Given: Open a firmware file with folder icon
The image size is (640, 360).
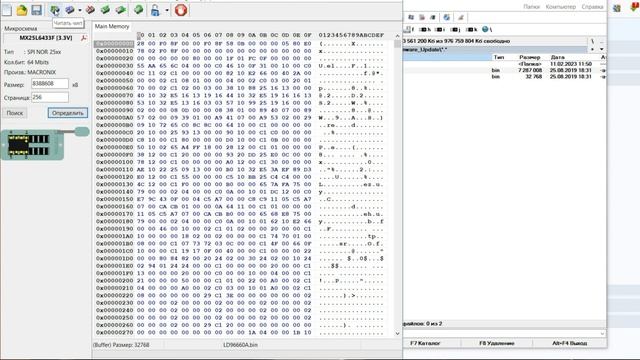Looking at the screenshot, I should tap(22, 10).
